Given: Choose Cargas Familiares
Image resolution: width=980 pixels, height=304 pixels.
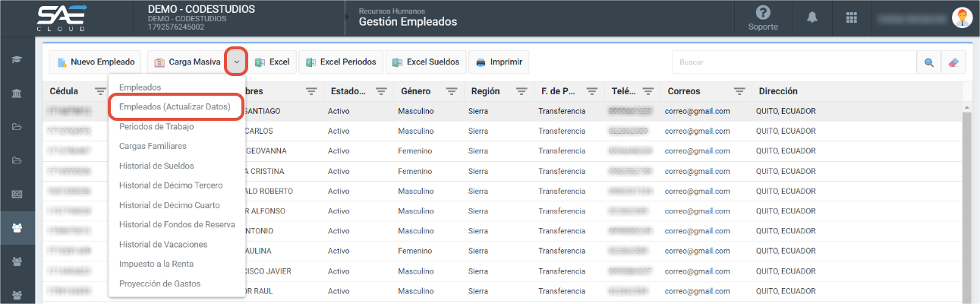Looking at the screenshot, I should 175,146.
